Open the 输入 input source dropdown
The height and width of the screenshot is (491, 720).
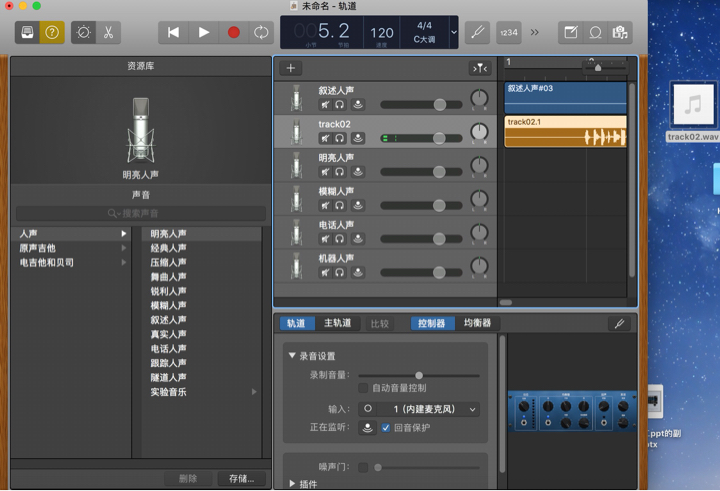[x=419, y=409]
